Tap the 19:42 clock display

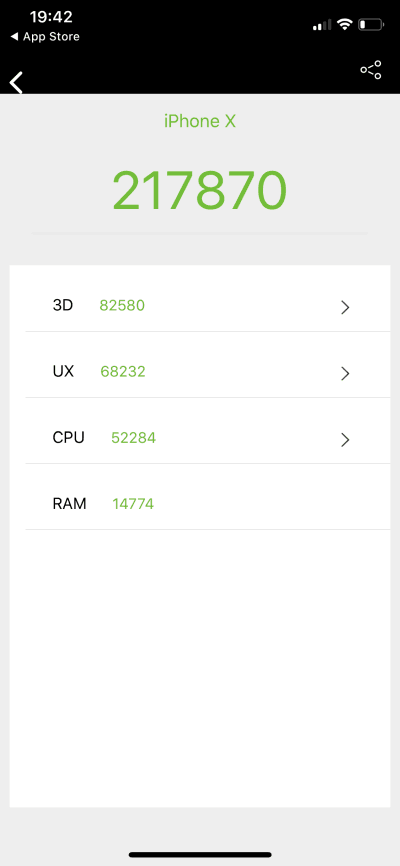(51, 17)
